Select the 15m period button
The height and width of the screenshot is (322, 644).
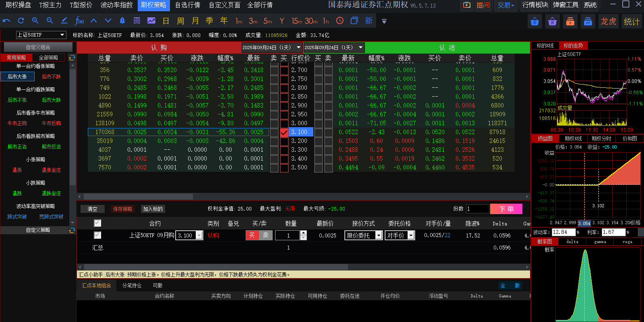(x=297, y=21)
